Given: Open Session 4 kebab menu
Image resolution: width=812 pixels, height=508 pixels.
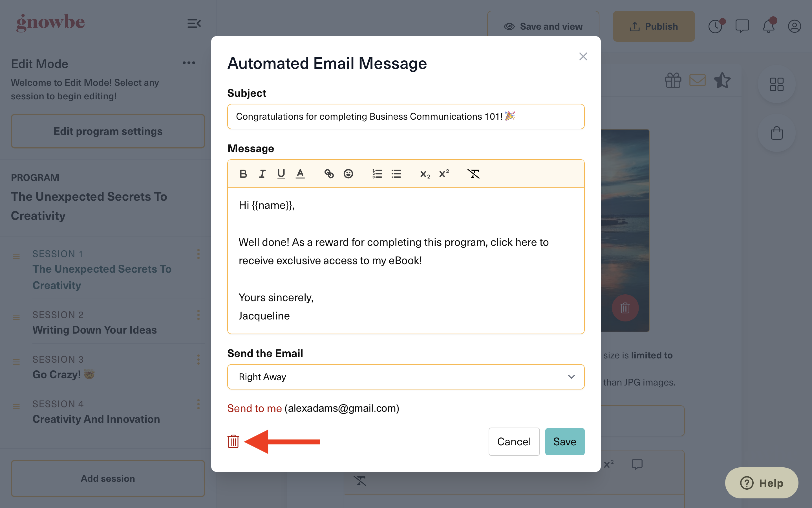Looking at the screenshot, I should [x=198, y=404].
